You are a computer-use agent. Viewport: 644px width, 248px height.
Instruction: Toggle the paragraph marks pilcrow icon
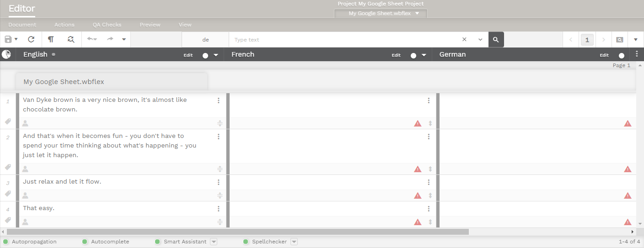51,40
